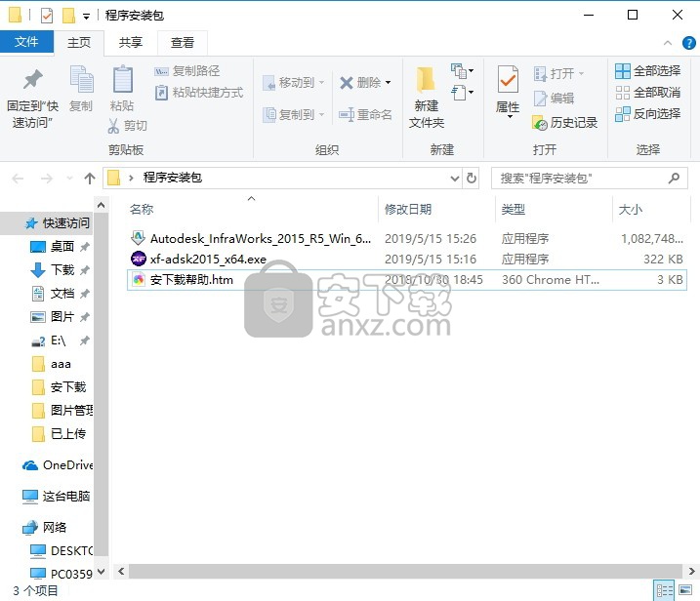Click the Pin to Quick access icon
Image resolution: width=700 pixels, height=601 pixels.
tap(32, 80)
